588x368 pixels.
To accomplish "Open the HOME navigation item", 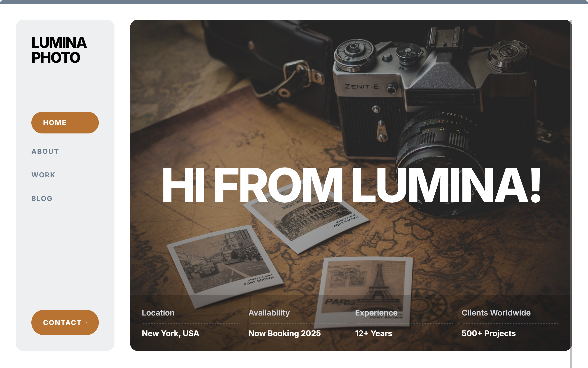I will click(x=65, y=123).
